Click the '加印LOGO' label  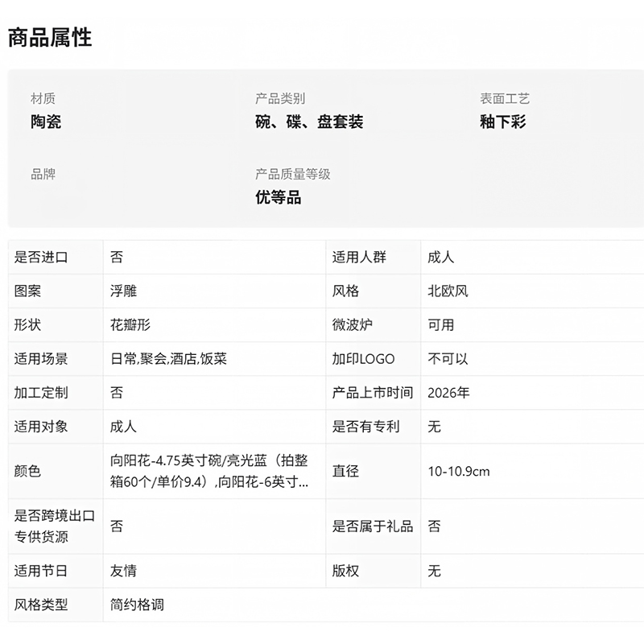(364, 359)
